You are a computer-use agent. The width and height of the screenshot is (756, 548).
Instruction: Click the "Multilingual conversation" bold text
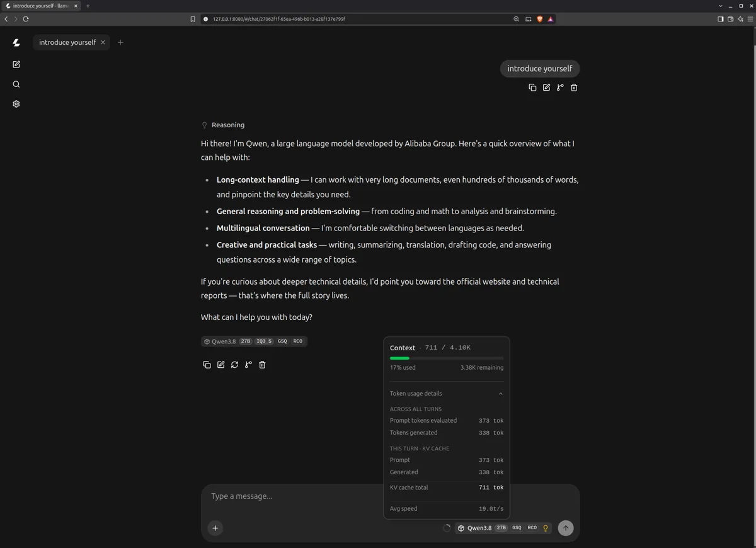(263, 228)
